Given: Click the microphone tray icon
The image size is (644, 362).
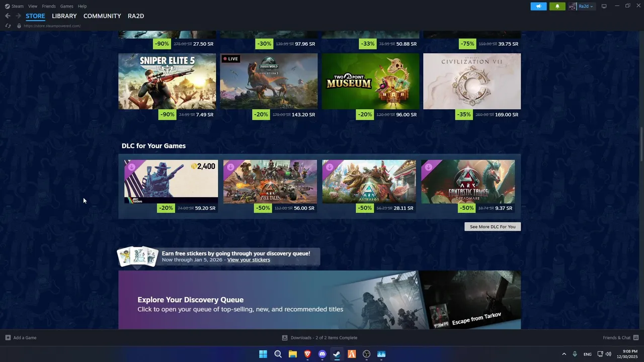Looking at the screenshot, I should tap(575, 354).
